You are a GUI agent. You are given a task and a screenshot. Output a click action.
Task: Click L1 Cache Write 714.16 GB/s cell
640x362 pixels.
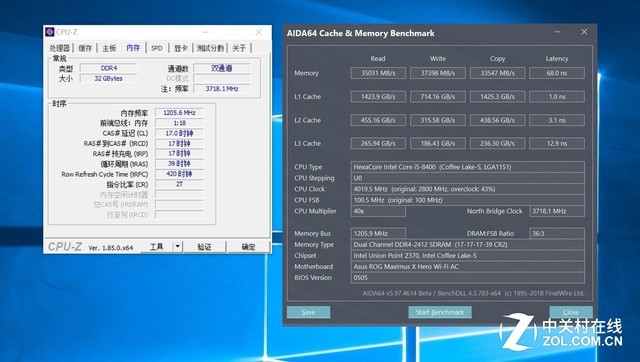pos(438,97)
